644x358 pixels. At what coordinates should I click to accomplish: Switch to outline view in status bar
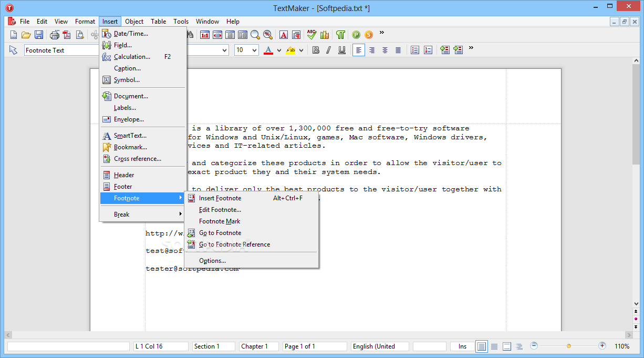coord(520,346)
